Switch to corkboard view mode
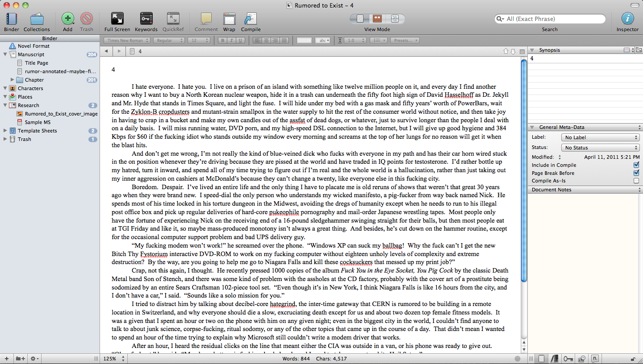The width and height of the screenshot is (643, 364). point(377,19)
